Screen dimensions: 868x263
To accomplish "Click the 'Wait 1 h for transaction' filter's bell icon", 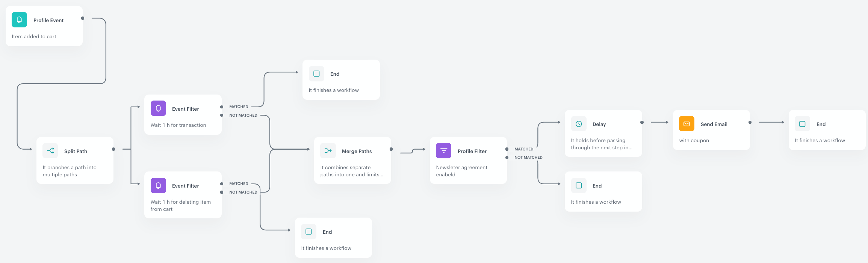I will (158, 108).
